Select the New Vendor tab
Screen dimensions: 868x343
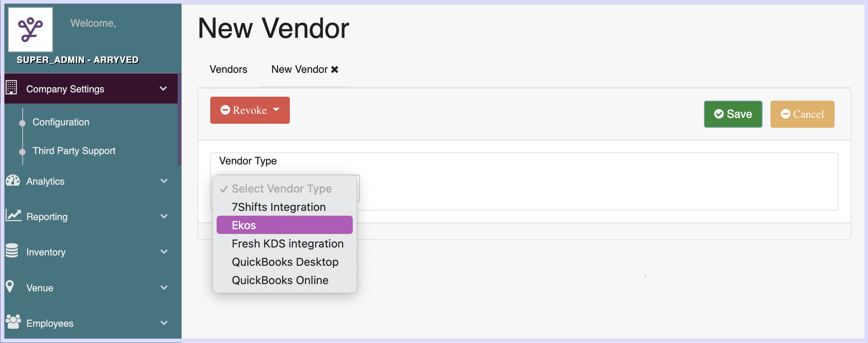[x=299, y=69]
